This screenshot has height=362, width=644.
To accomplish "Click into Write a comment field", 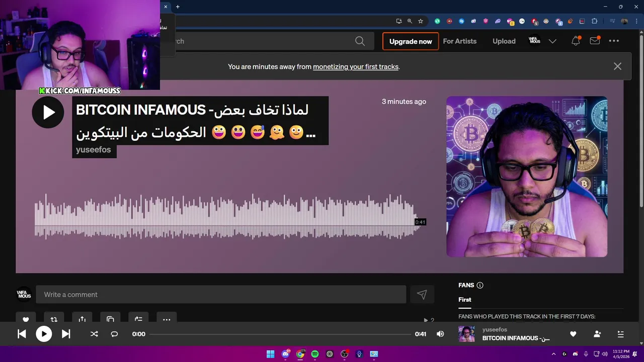I will (221, 295).
